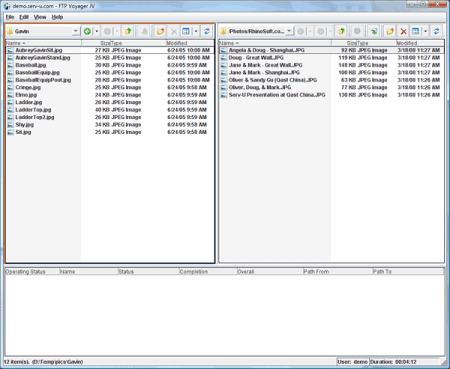The height and width of the screenshot is (369, 450).
Task: Open the Help menu
Action: 57,17
